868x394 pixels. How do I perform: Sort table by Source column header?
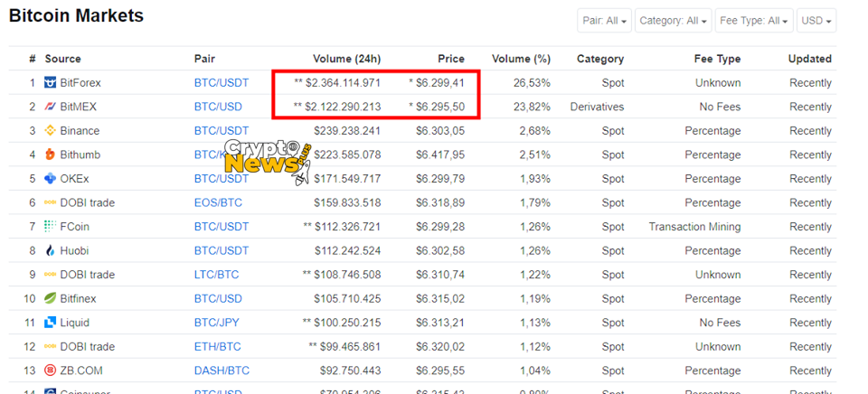[x=62, y=59]
